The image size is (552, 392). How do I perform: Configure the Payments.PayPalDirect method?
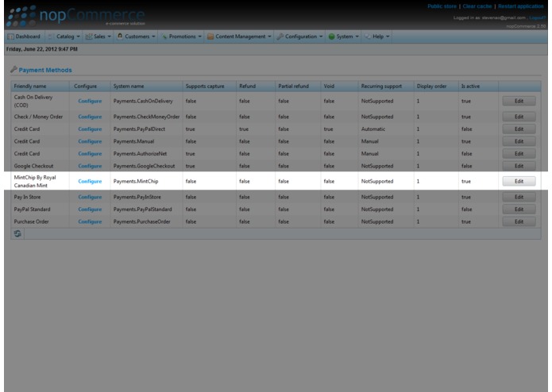[90, 129]
